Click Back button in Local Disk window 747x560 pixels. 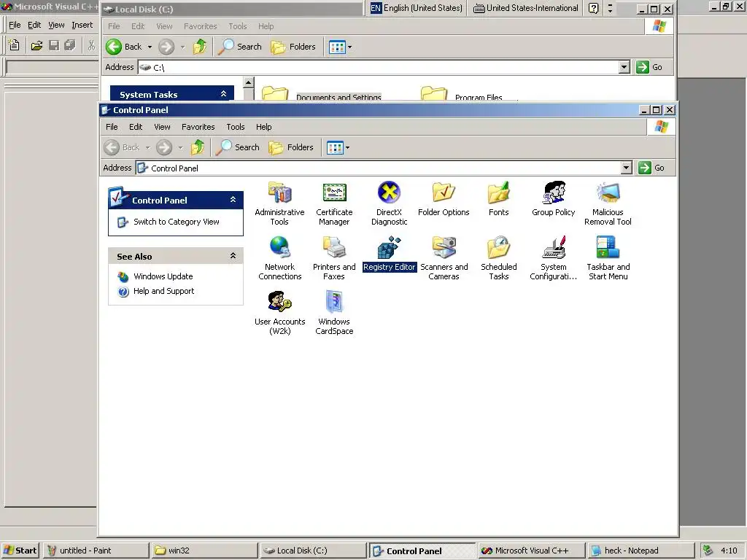124,47
